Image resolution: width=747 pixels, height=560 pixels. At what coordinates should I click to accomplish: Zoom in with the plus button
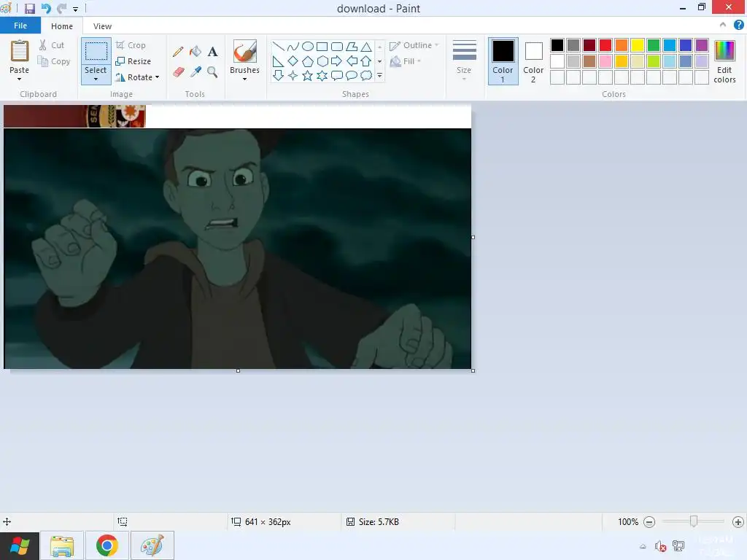(738, 522)
